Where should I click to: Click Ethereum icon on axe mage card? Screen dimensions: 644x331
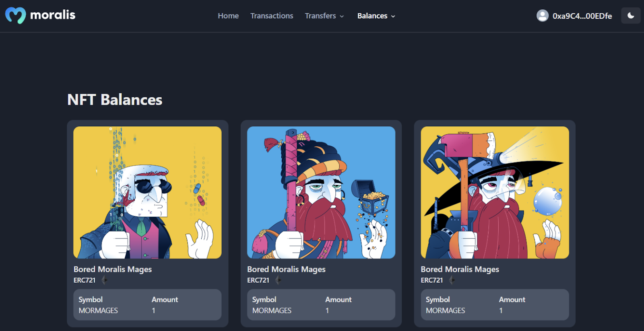pos(452,280)
